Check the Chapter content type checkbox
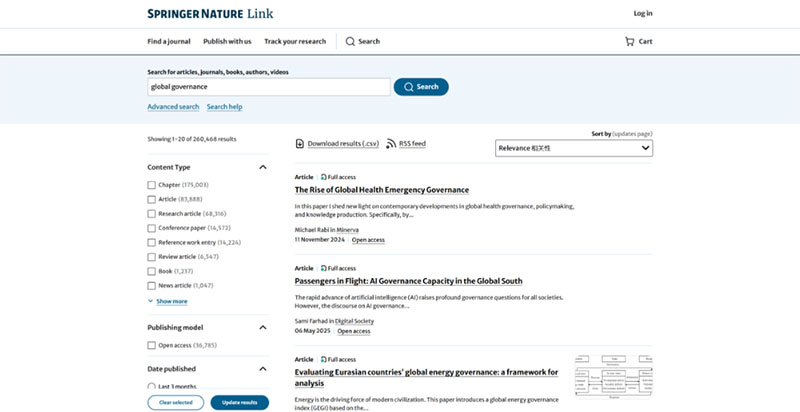Viewport: 800px width, 412px height. coord(152,185)
